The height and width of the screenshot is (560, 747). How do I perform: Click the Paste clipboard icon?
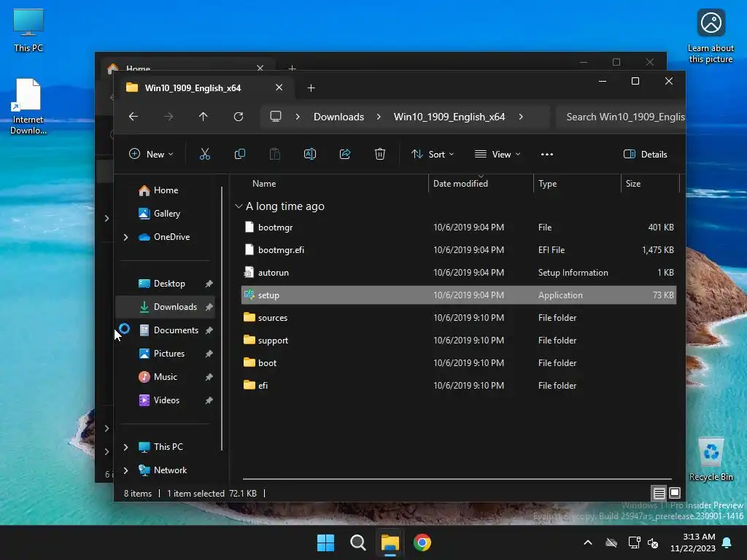275,155
